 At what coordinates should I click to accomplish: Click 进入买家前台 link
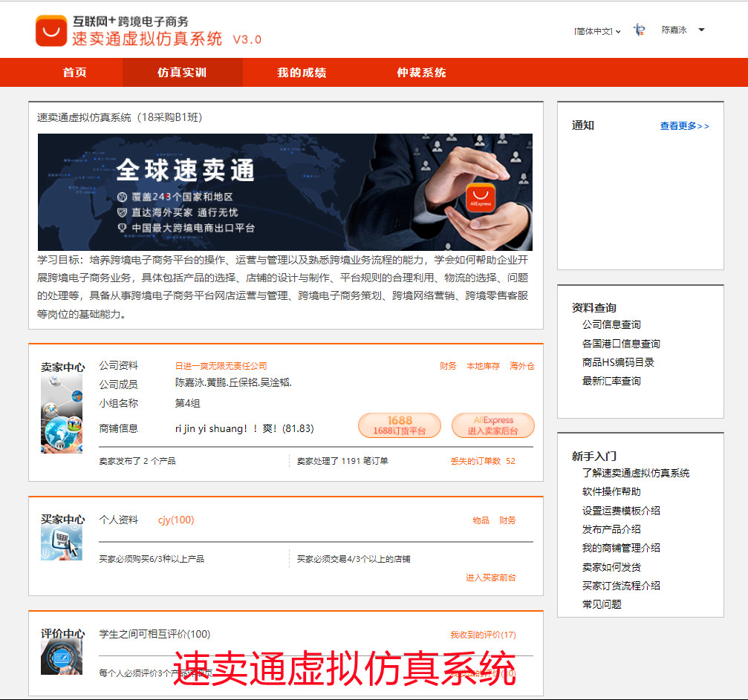click(x=490, y=578)
